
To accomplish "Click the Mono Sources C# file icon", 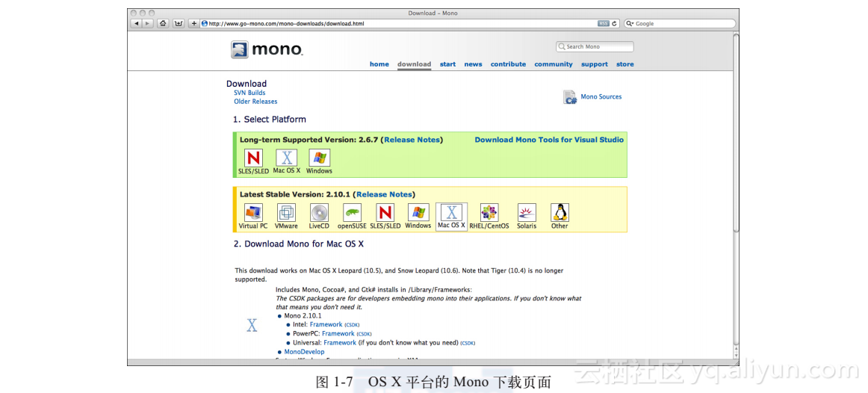I will [x=570, y=97].
